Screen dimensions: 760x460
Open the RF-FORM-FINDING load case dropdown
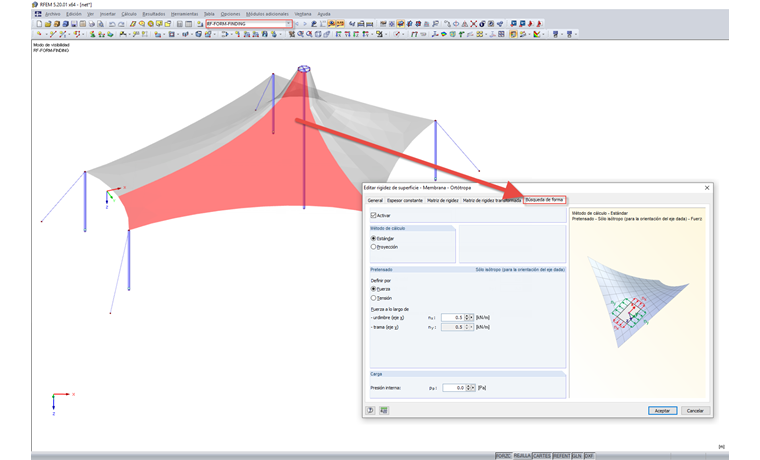coord(288,23)
